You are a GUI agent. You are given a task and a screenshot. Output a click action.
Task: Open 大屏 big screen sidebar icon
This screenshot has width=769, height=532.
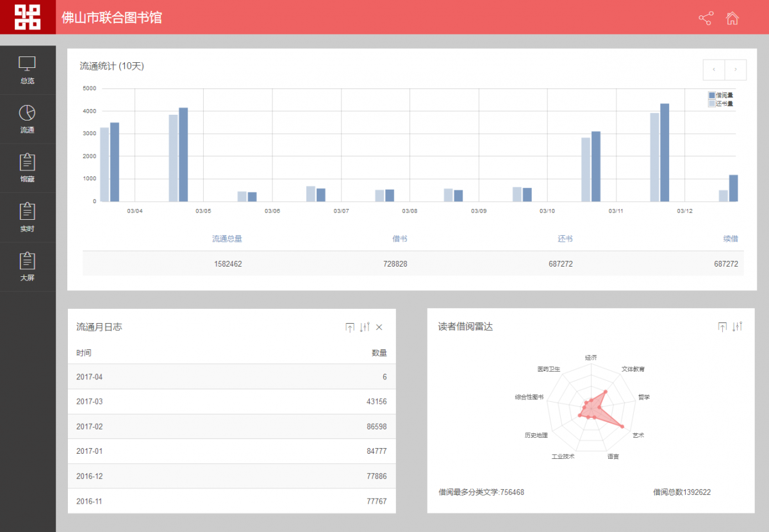[x=27, y=267]
